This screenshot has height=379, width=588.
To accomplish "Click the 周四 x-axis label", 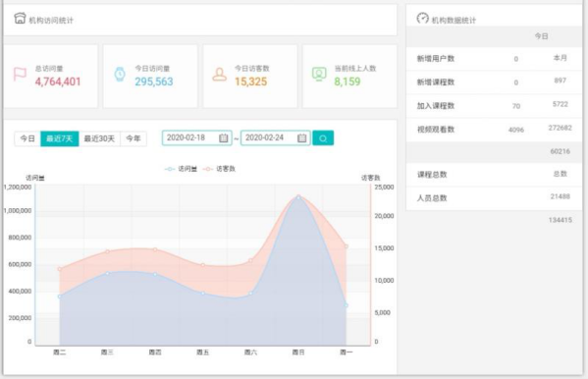I will pyautogui.click(x=155, y=352).
